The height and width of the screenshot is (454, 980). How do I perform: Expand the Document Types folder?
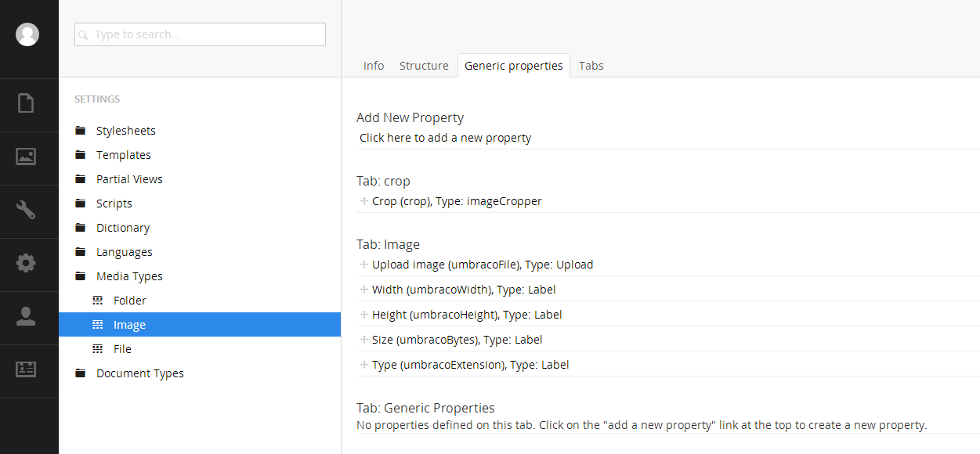pos(80,373)
